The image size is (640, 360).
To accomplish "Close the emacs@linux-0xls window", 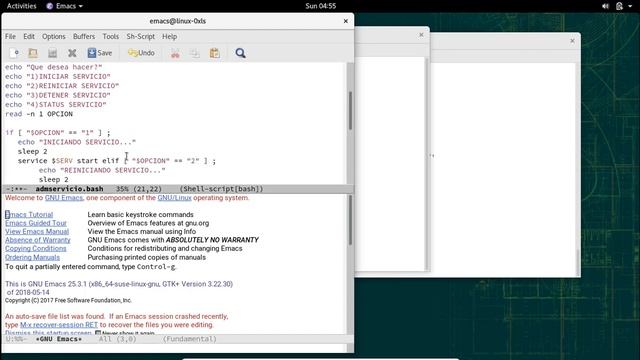I will pos(346,21).
